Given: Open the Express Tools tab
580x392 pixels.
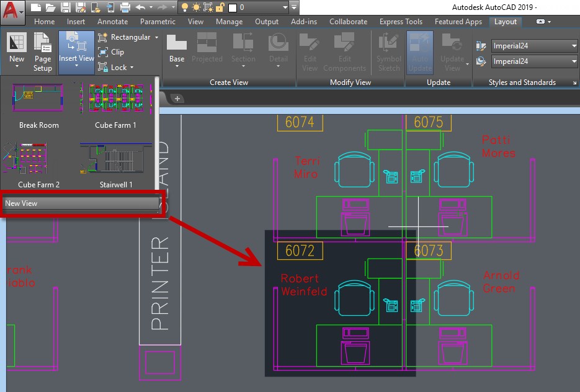Looking at the screenshot, I should (401, 22).
